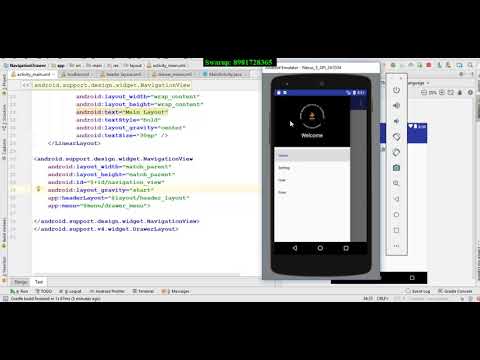Open the Event Log tool window
Image resolution: width=480 pixels, height=360 pixels.
tap(418, 291)
